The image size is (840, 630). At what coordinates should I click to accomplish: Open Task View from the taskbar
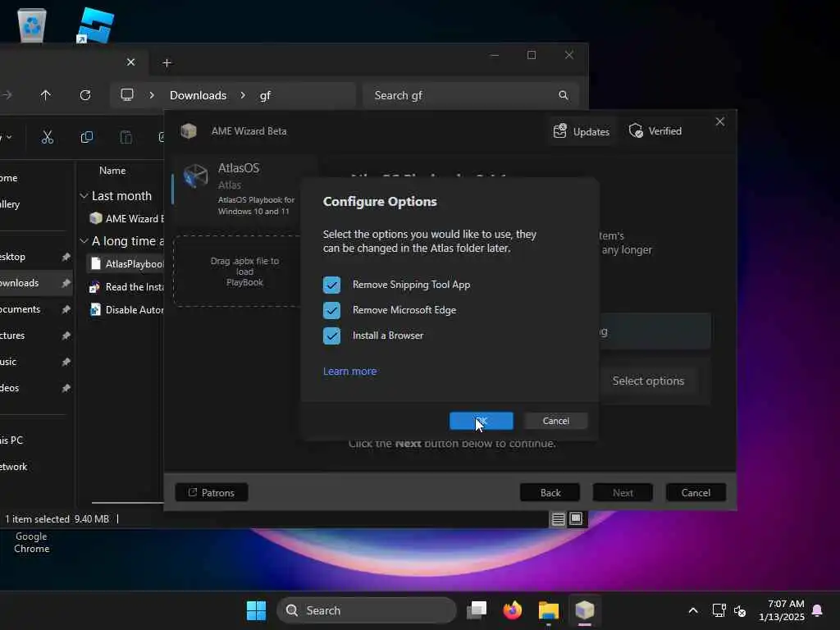tap(477, 610)
